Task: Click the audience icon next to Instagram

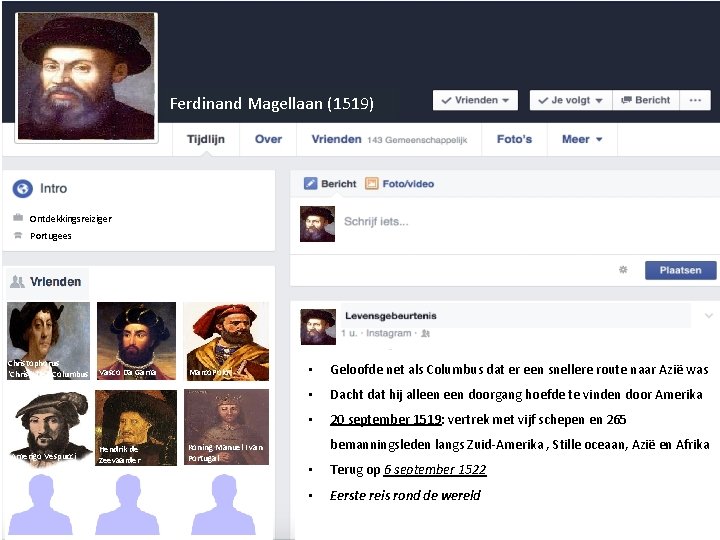Action: [x=426, y=333]
